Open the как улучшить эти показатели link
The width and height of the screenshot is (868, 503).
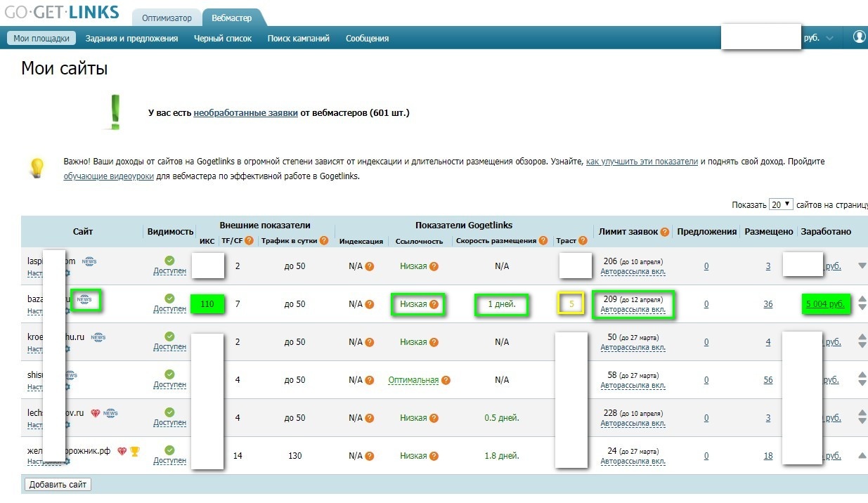[x=642, y=162]
